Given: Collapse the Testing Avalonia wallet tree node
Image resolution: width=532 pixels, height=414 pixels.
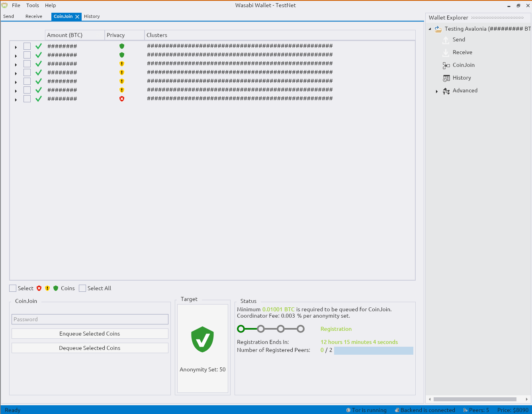Looking at the screenshot, I should pos(430,29).
